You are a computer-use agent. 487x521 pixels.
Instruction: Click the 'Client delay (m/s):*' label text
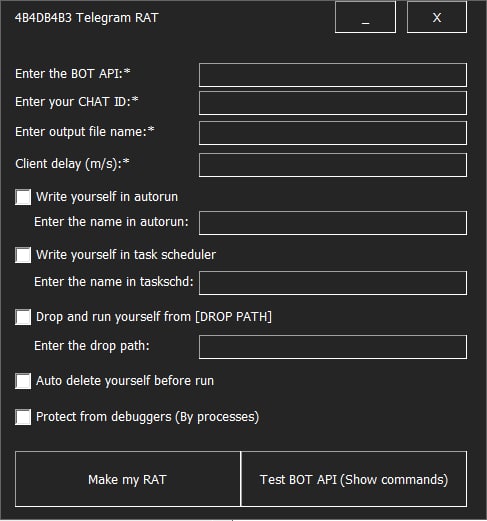pyautogui.click(x=72, y=164)
